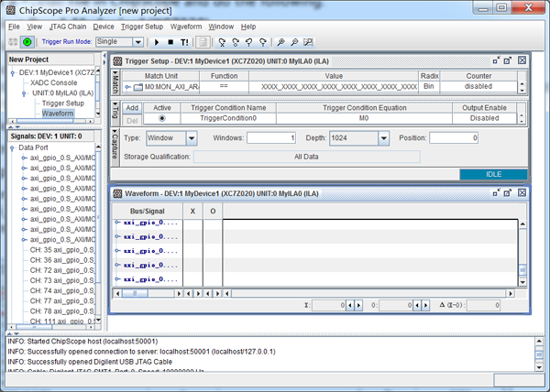Click Add trigger condition button
Screen dimensions: 550x392
(x=132, y=108)
